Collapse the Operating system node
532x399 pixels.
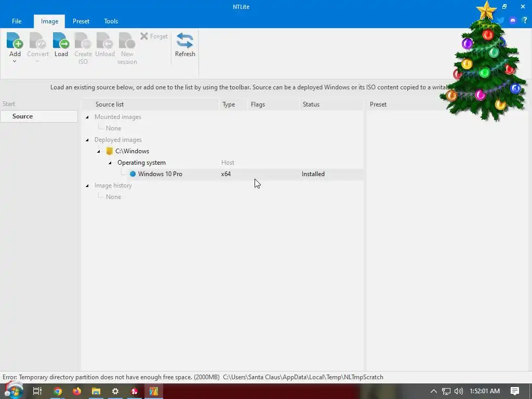pyautogui.click(x=110, y=163)
